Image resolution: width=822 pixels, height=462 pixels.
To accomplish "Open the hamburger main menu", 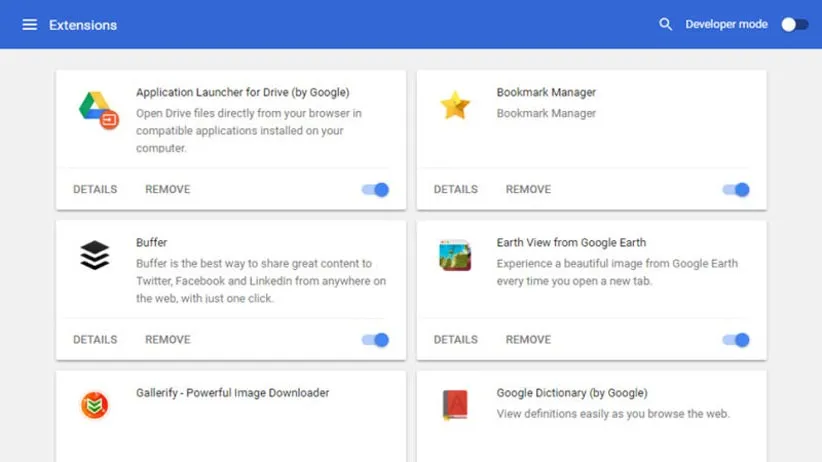I will pos(30,24).
